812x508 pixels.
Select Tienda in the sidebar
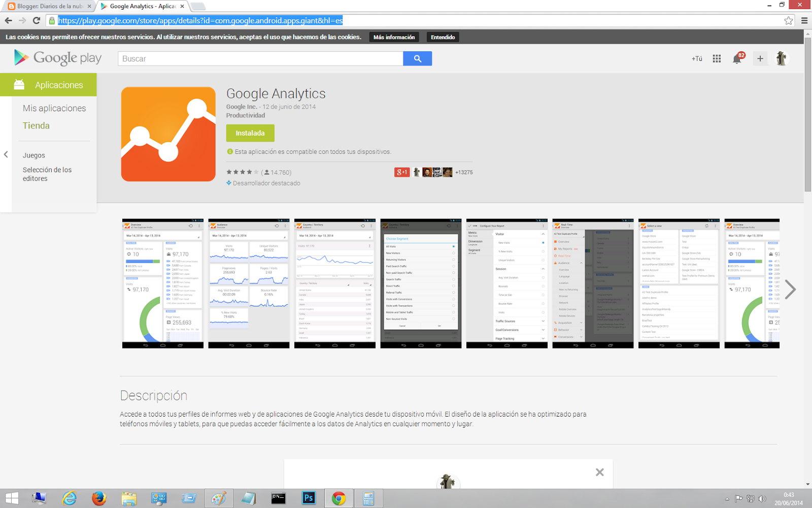click(36, 125)
